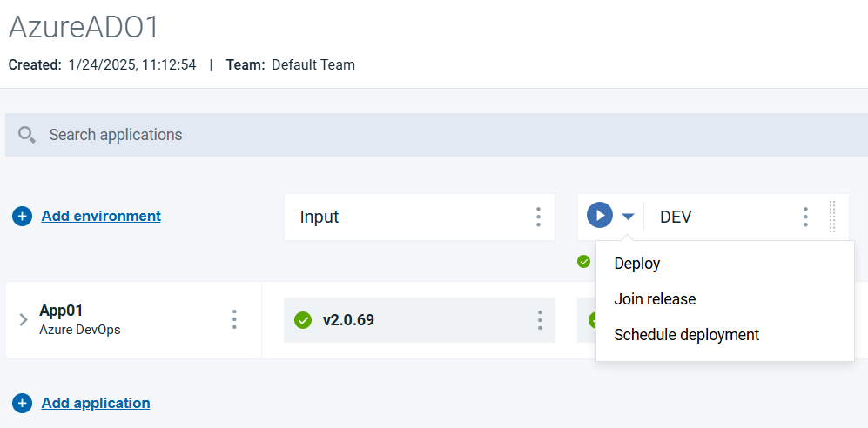The image size is (868, 428).
Task: Open the Add environment link
Action: click(x=101, y=216)
